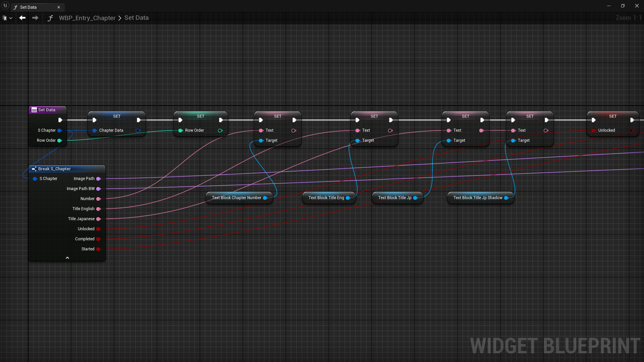Viewport: 644px width, 362px height.
Task: Select the Text Block Chapter Number node
Action: click(x=236, y=198)
